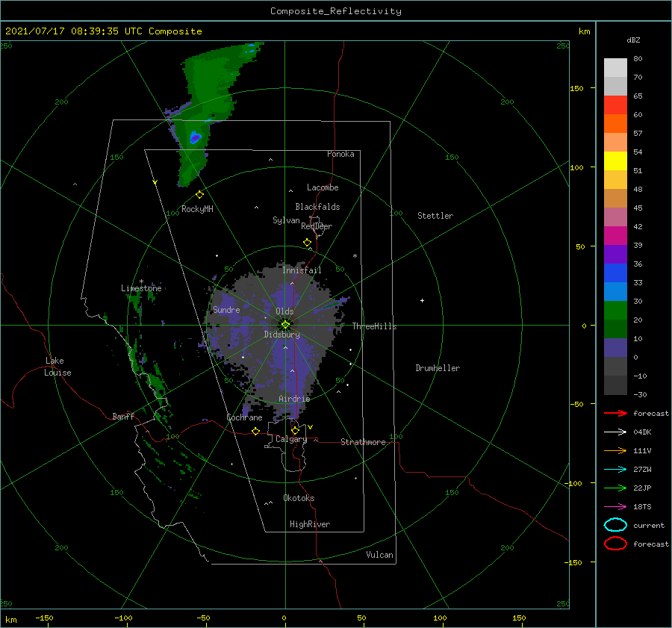The width and height of the screenshot is (672, 628).
Task: Click the yellow station marker near RedDeer
Action: click(x=308, y=243)
